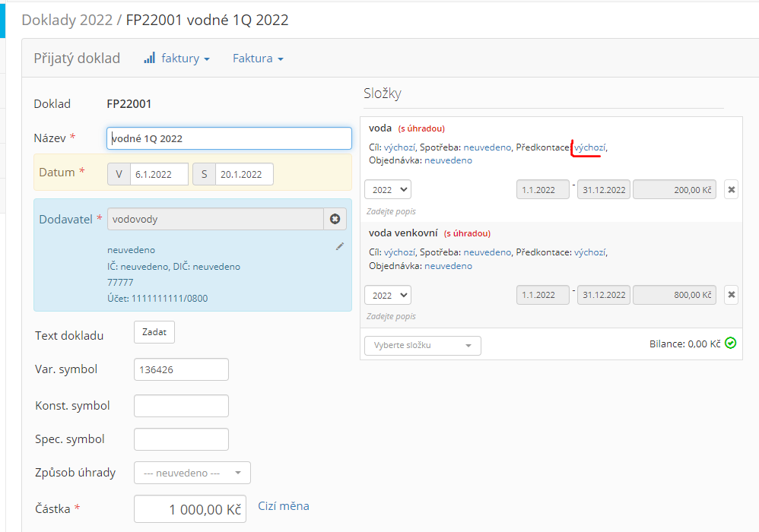This screenshot has width=759, height=532.
Task: Remove the voda venkovní item with X
Action: pos(732,295)
